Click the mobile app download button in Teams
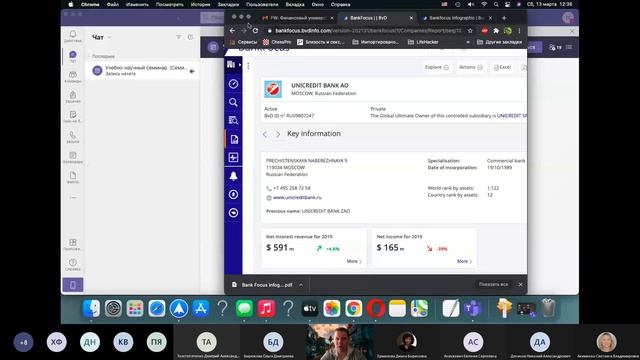Screen dimensions: 640x360 tap(73, 285)
